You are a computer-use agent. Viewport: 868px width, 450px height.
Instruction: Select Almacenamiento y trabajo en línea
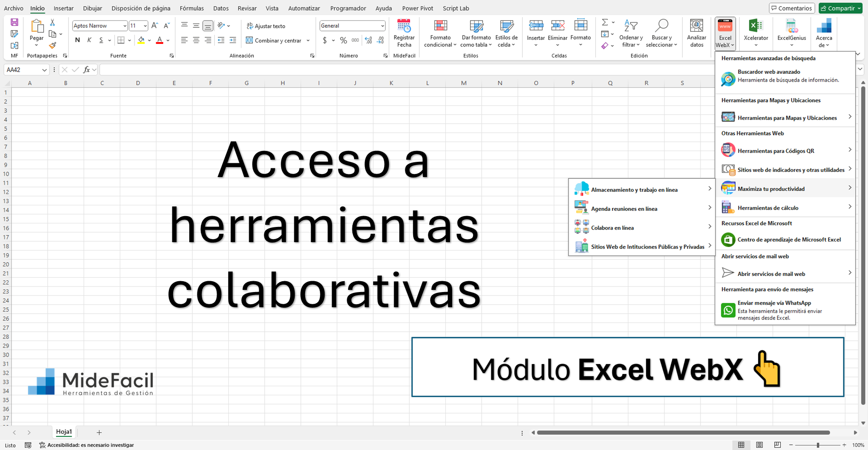[x=642, y=189]
